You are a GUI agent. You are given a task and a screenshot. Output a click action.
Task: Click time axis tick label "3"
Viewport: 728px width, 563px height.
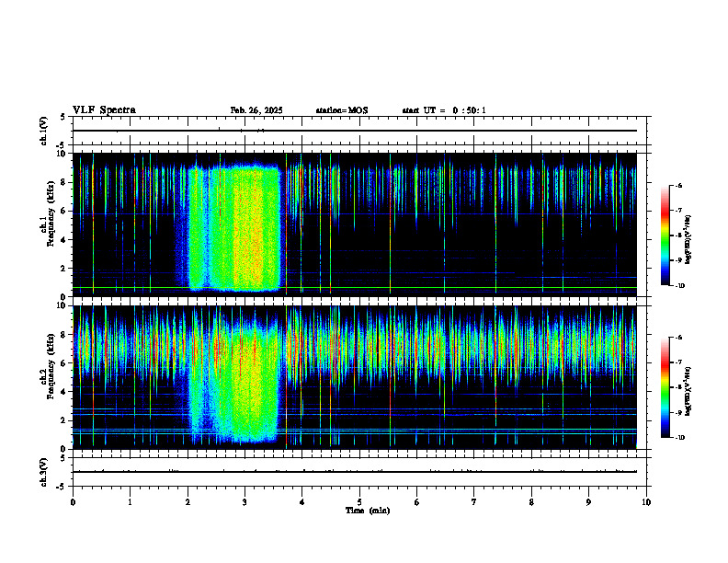(245, 502)
